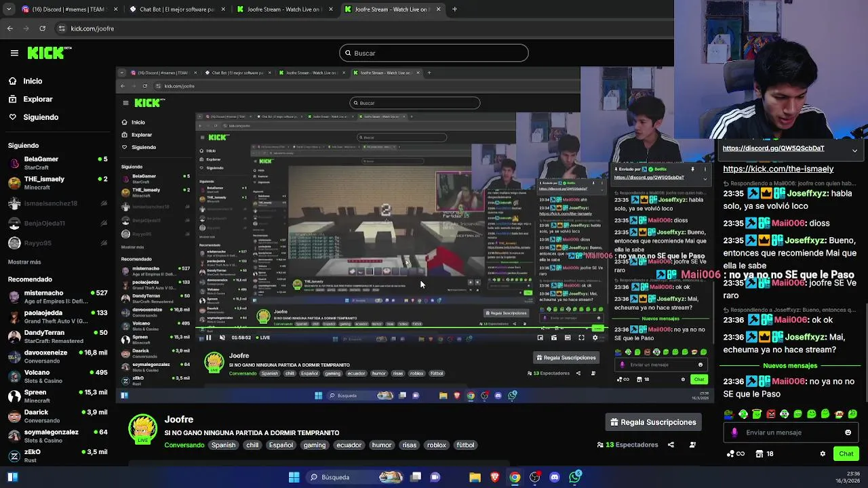Open recommended channel Spreen

[x=58, y=396]
